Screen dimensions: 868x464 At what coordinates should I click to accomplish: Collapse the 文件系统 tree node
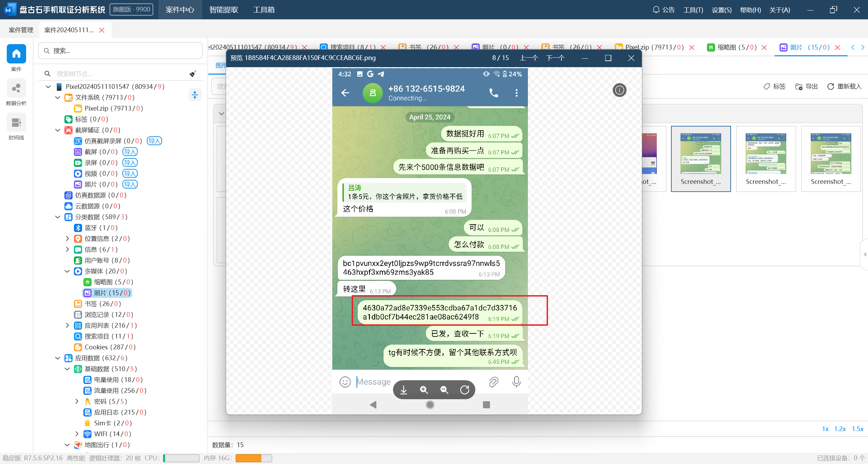(x=58, y=98)
